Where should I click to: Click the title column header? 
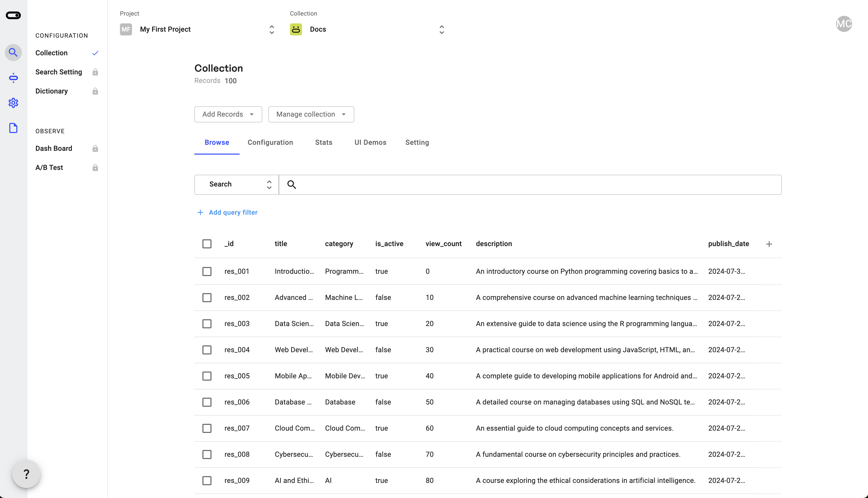[x=281, y=244]
